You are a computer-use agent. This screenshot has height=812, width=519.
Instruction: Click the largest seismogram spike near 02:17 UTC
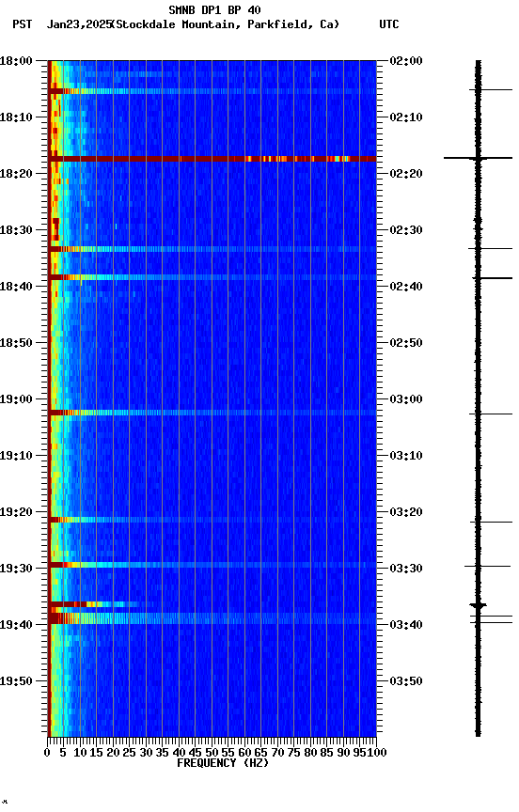(x=478, y=158)
